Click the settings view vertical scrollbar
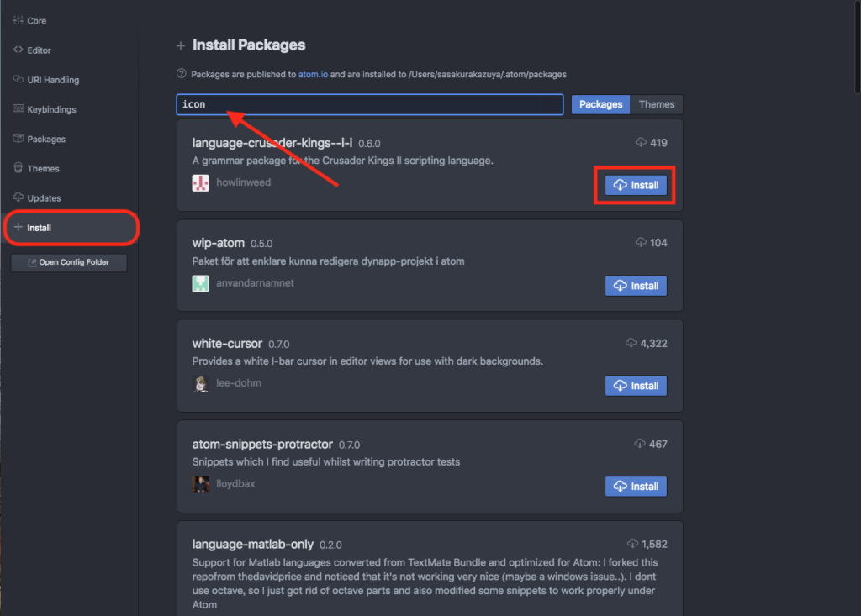The image size is (861, 616). (858, 47)
